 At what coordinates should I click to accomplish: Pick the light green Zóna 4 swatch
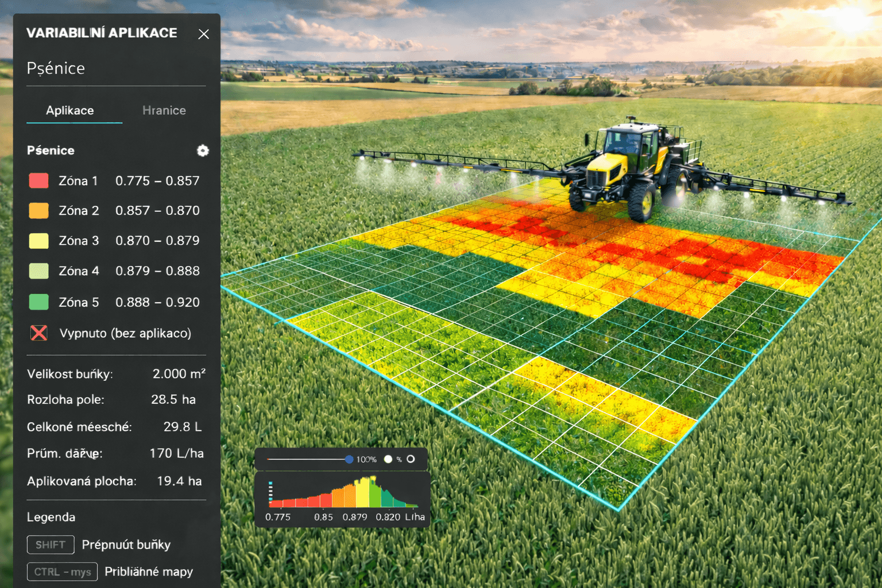[38, 271]
